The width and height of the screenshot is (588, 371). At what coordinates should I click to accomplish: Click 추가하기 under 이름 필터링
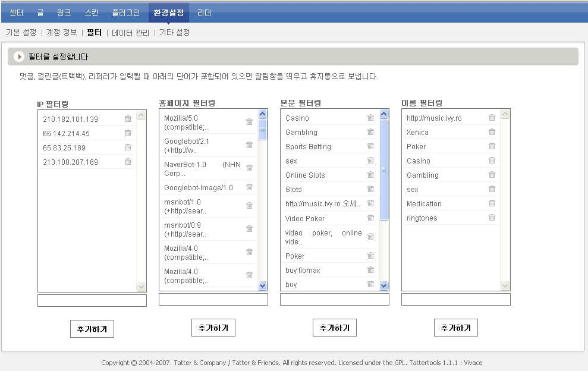pyautogui.click(x=456, y=328)
